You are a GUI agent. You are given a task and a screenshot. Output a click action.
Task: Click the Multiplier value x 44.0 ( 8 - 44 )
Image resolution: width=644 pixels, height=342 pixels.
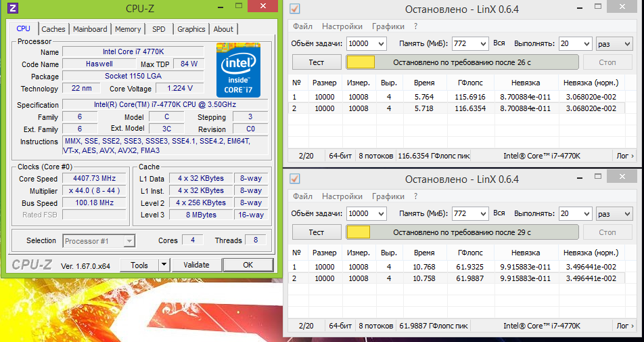pos(95,191)
